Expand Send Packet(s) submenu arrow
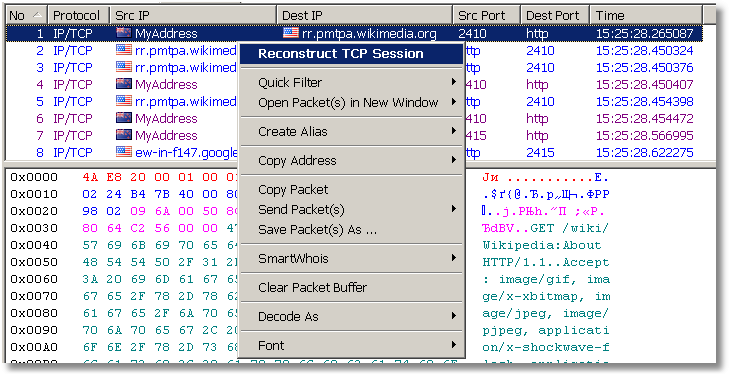The width and height of the screenshot is (730, 377). pyautogui.click(x=453, y=209)
